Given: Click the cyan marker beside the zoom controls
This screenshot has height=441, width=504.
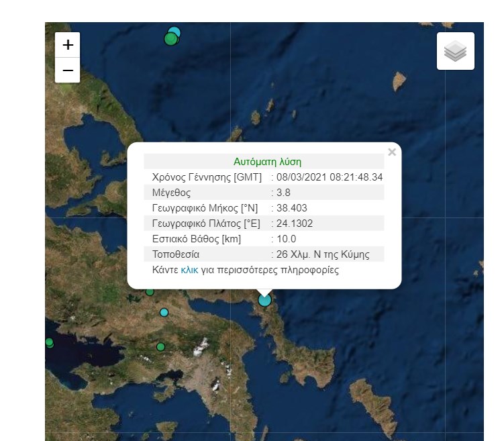Looking at the screenshot, I should pos(175,31).
